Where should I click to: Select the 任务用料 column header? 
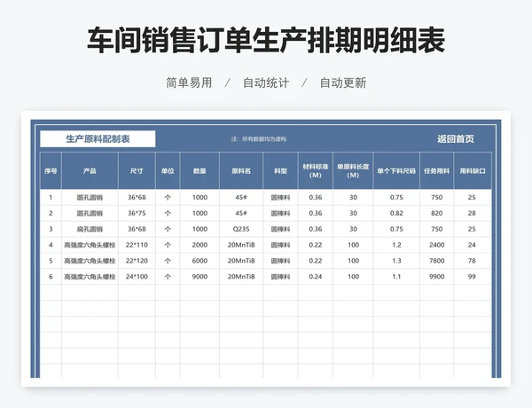[436, 170]
